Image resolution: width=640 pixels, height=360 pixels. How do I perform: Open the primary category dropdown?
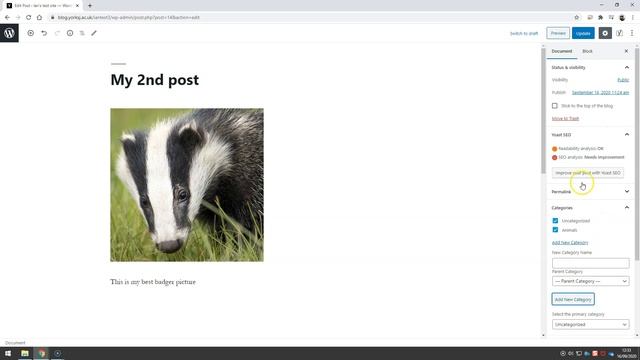pos(590,324)
